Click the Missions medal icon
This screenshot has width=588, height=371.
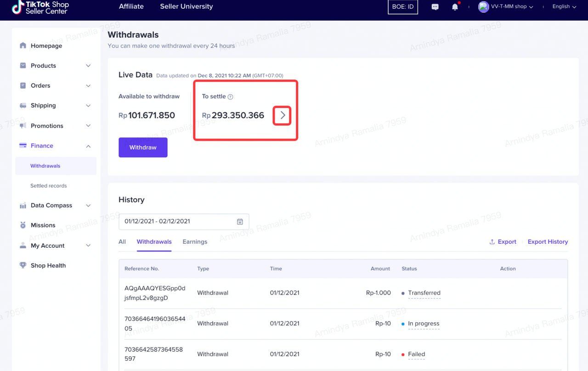[23, 225]
